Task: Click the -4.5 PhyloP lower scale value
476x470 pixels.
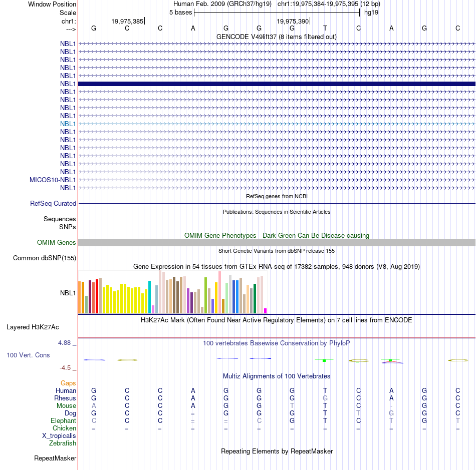Action: click(65, 368)
